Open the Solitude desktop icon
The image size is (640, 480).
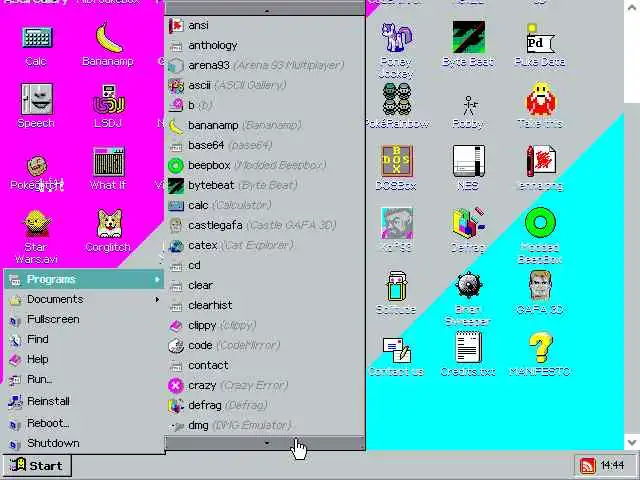click(x=396, y=292)
